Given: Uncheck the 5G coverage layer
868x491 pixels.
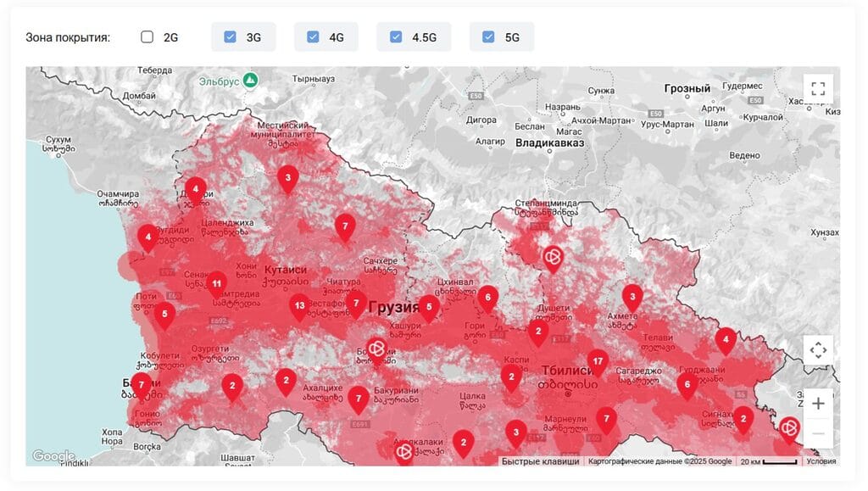Looking at the screenshot, I should [487, 36].
